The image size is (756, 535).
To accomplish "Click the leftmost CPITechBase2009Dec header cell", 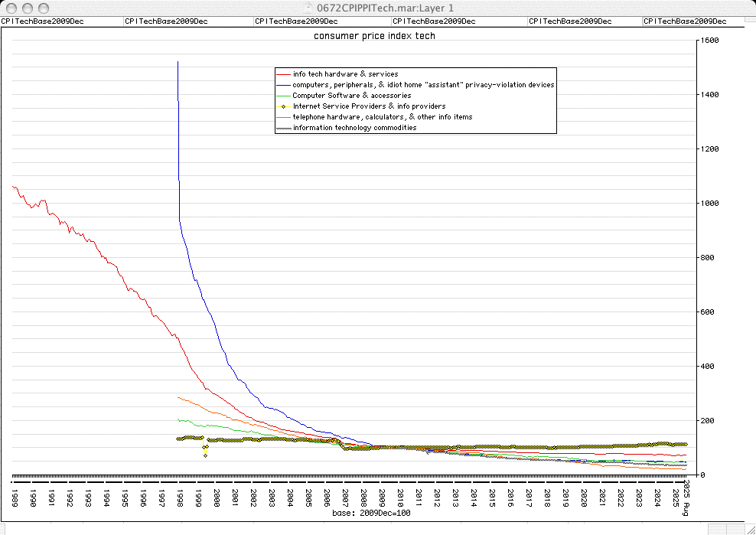I will tap(43, 21).
